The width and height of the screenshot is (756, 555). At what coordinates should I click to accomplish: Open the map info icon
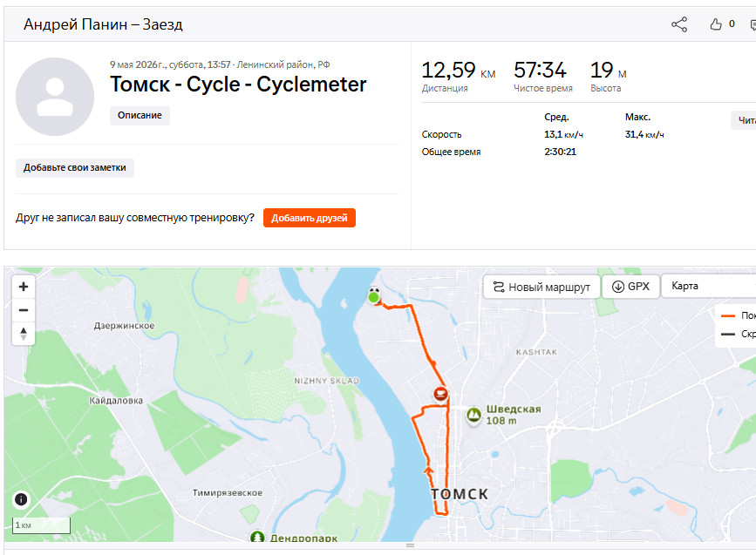[21, 499]
